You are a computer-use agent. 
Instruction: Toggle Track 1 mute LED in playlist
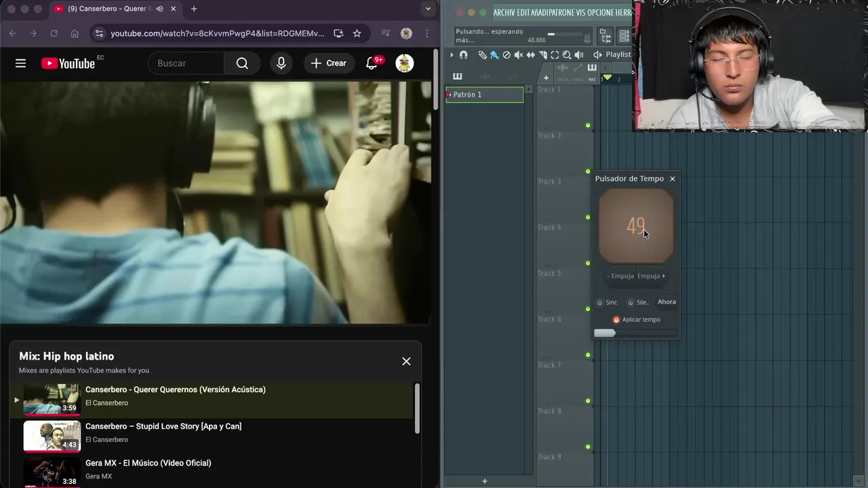point(588,125)
